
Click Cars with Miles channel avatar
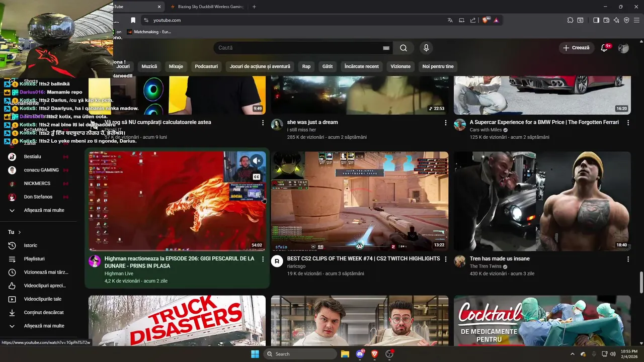460,125
